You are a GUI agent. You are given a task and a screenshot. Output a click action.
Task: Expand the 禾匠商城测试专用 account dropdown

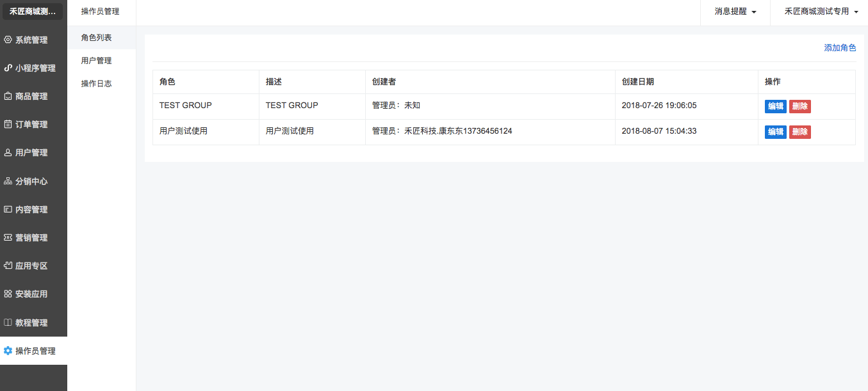pyautogui.click(x=821, y=12)
